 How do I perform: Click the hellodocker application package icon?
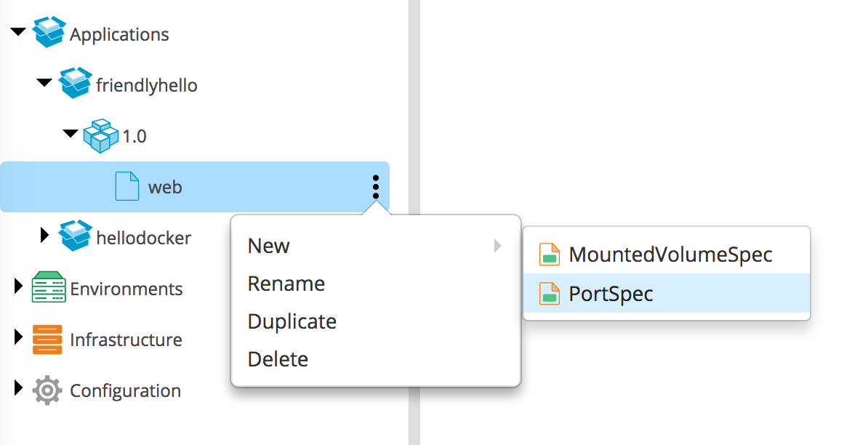click(76, 237)
